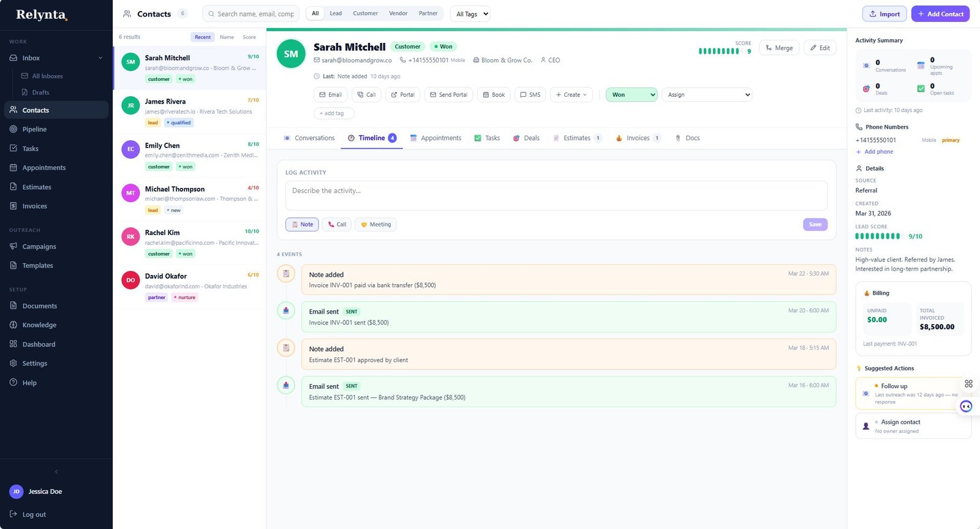Viewport: 980px width, 529px height.
Task: Click the lead score bar in Details
Action: pyautogui.click(x=878, y=236)
